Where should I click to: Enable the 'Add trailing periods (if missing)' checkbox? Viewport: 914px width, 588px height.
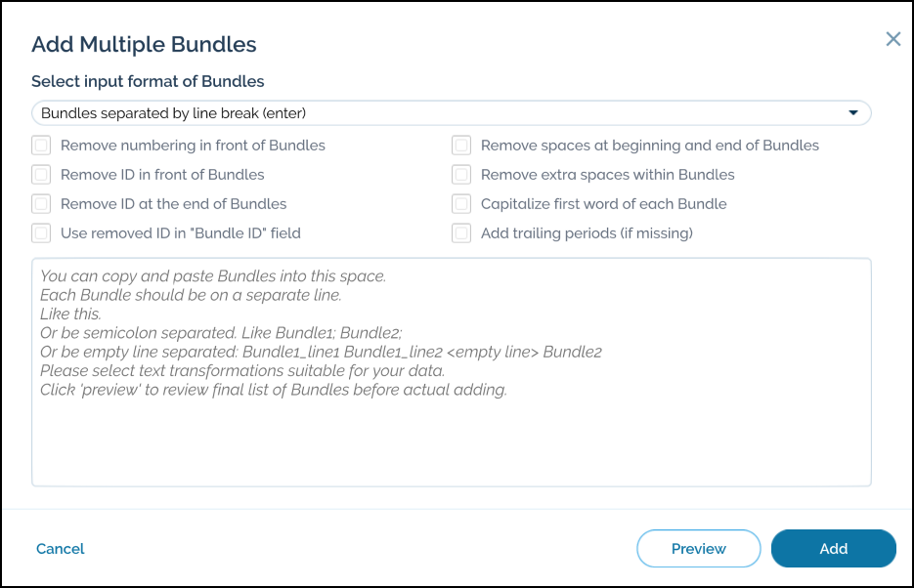point(461,233)
